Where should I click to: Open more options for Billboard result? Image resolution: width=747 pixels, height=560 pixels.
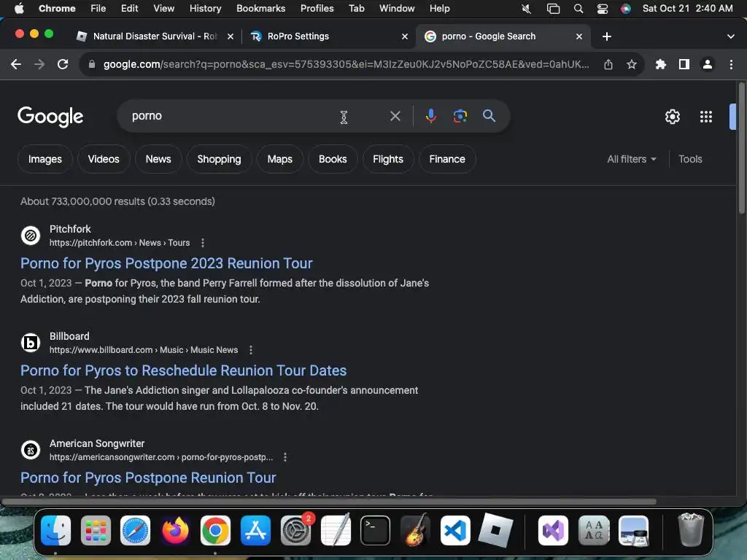[x=251, y=350]
